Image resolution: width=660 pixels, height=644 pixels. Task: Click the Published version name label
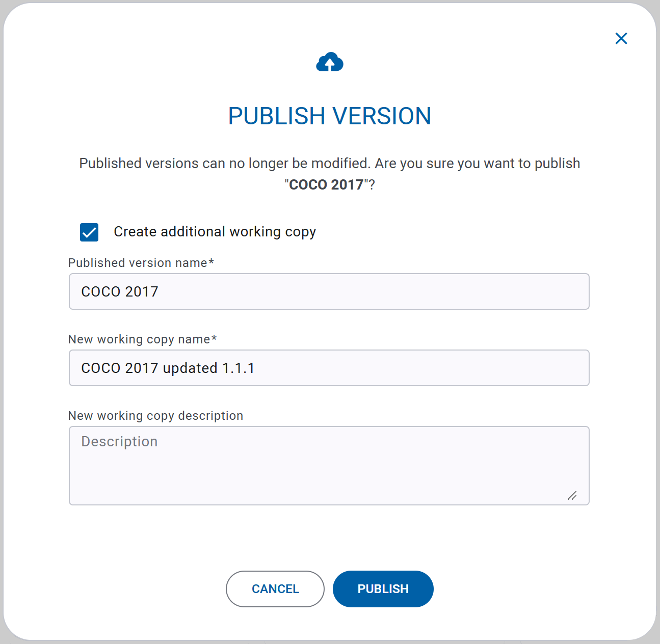141,262
